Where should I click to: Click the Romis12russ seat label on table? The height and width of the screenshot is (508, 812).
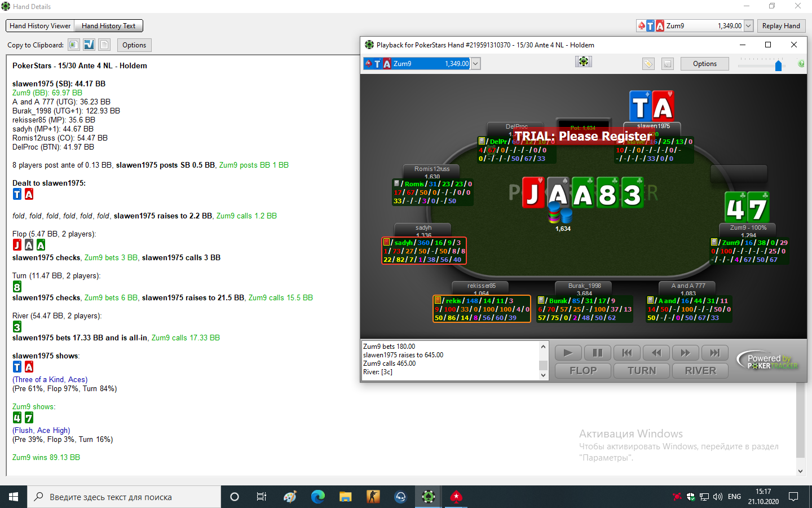432,169
